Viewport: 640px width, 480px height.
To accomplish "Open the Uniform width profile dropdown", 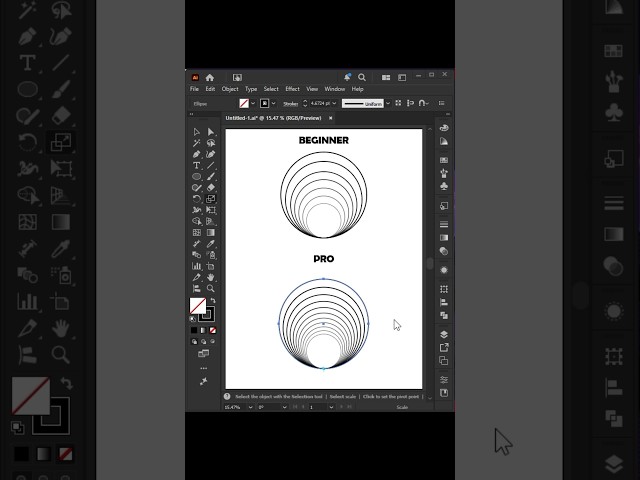I will click(x=388, y=104).
